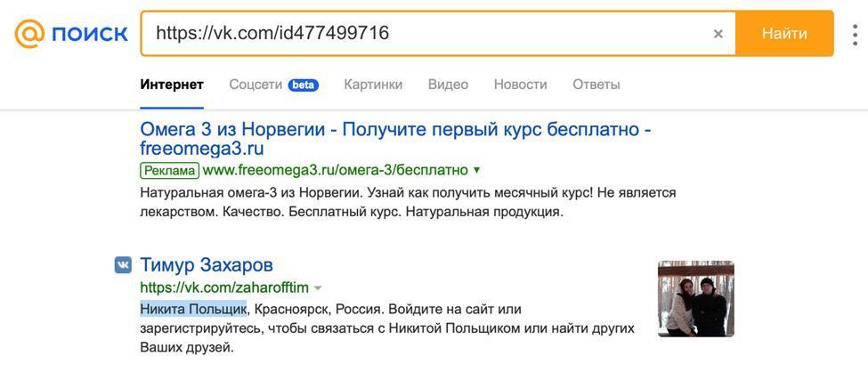Image resolution: width=868 pixels, height=372 pixels.
Task: Click the omega-3 ad description text
Action: [409, 202]
